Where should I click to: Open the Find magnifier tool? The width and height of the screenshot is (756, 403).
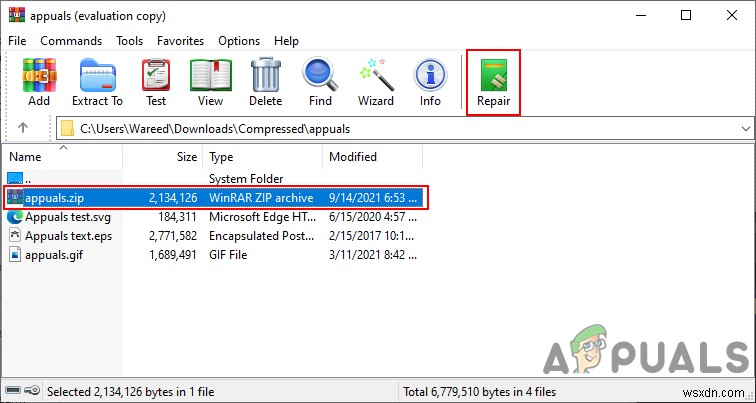click(320, 75)
